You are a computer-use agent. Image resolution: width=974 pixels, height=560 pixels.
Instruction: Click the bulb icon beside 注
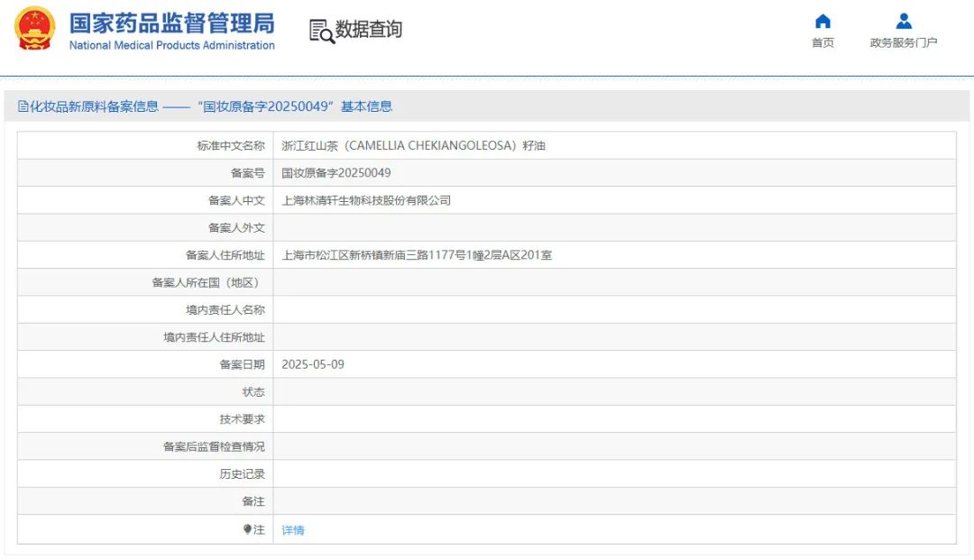(x=247, y=529)
